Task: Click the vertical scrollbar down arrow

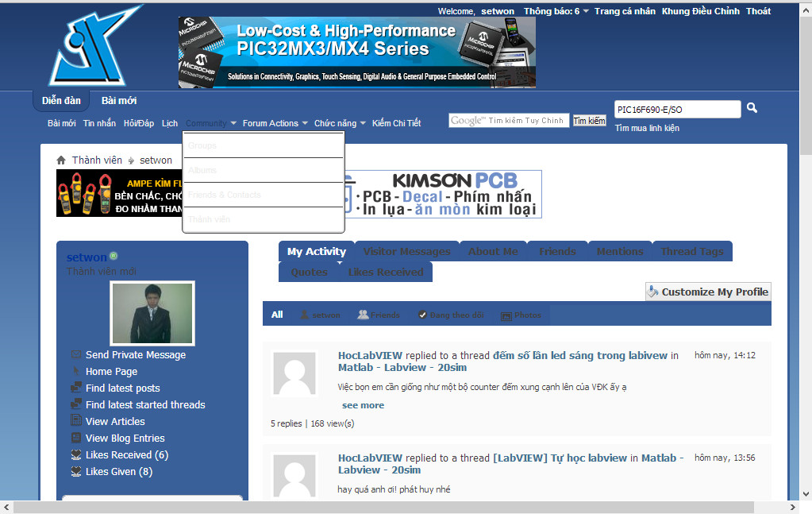Action: tap(806, 494)
